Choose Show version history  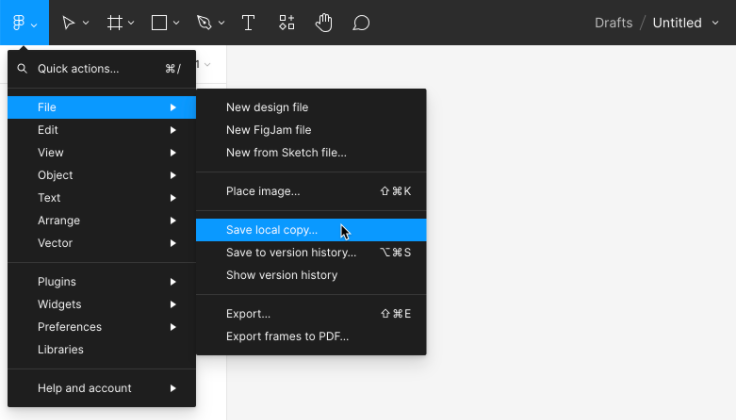pos(311,275)
